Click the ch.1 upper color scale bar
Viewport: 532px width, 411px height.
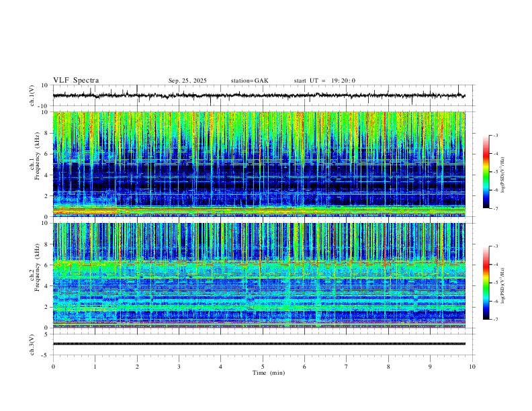[x=486, y=172]
